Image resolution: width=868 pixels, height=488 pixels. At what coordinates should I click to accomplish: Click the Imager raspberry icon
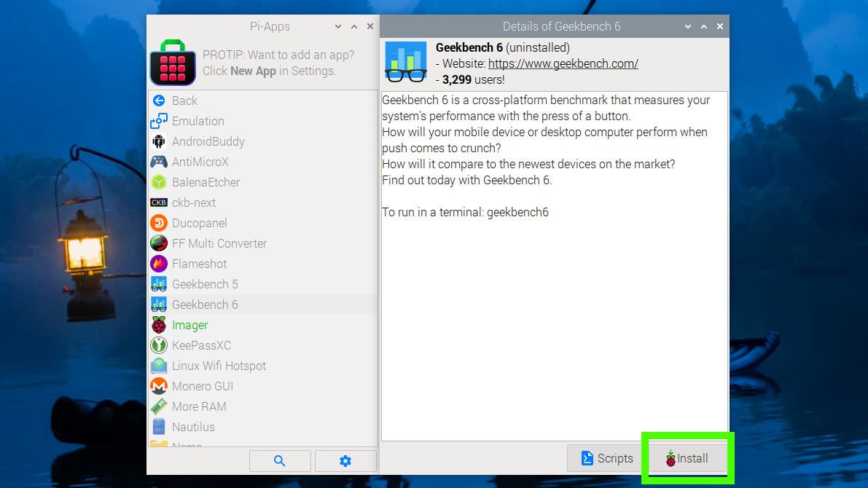click(x=160, y=325)
